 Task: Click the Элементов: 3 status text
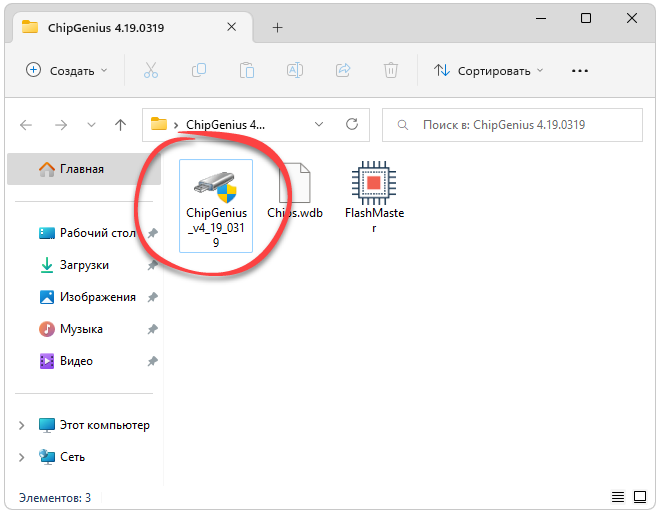(x=55, y=498)
